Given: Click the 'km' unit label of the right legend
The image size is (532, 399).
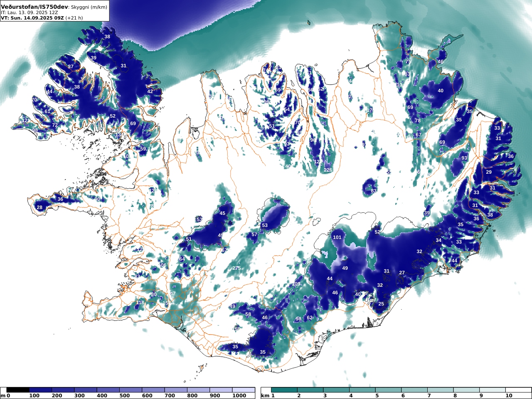Looking at the screenshot, I should click(265, 396).
